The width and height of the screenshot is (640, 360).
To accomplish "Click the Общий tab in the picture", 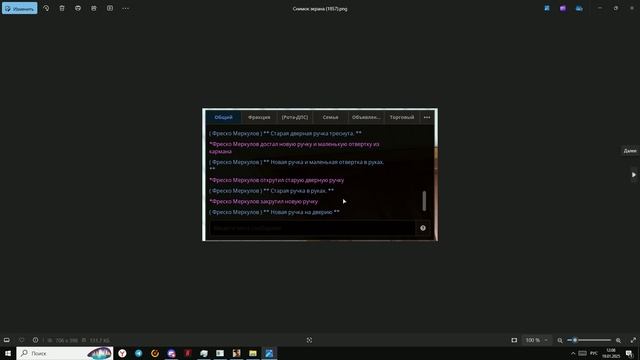I will (223, 117).
